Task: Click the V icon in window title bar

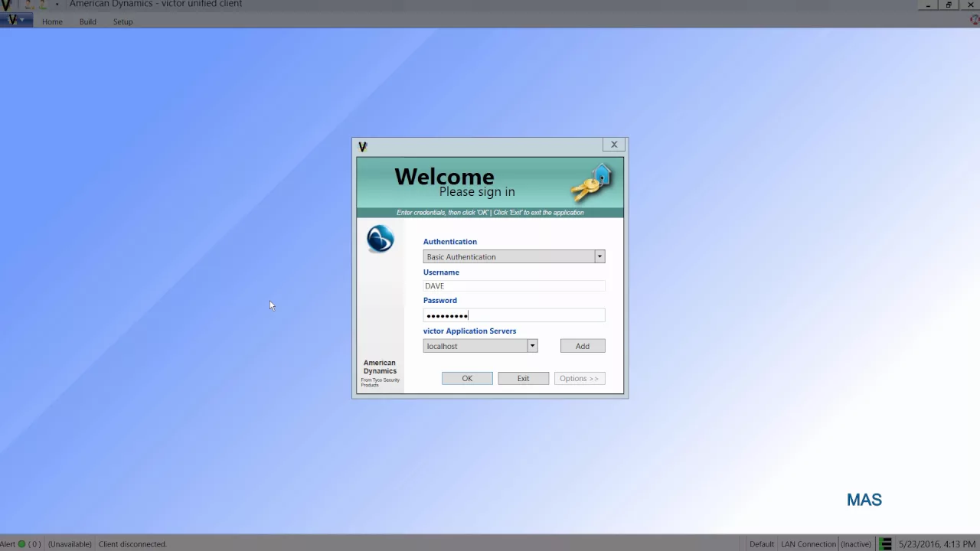Action: coord(5,5)
